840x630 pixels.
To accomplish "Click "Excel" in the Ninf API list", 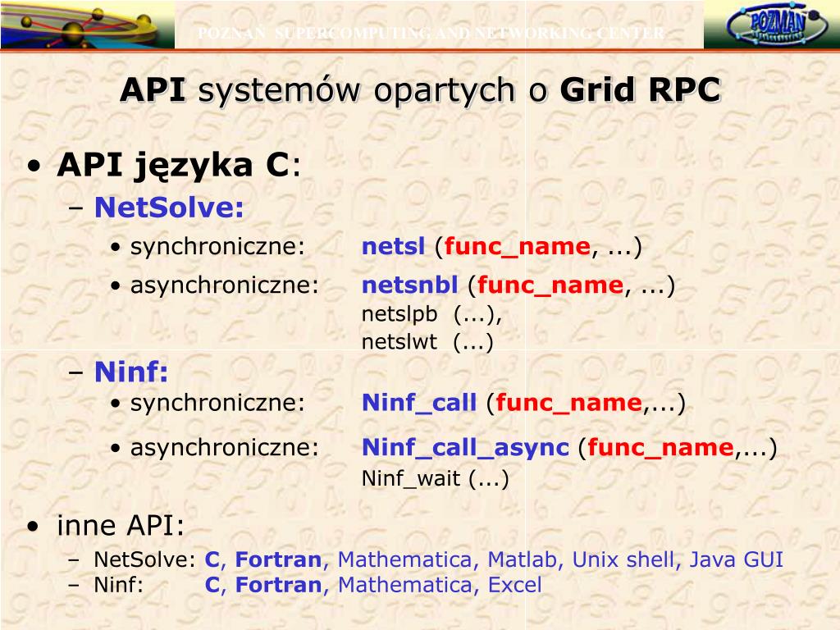I will (515, 585).
